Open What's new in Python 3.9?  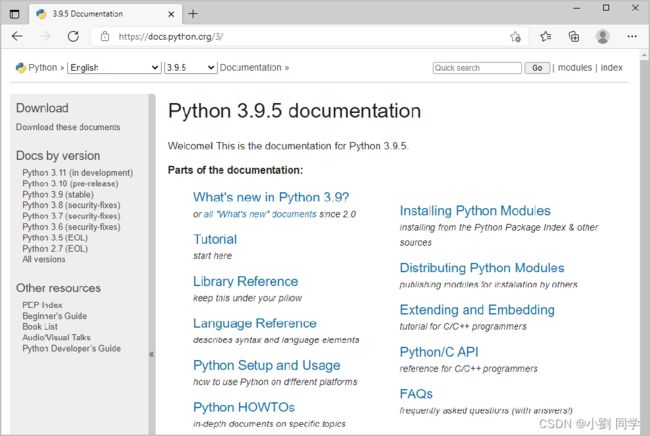click(x=271, y=197)
